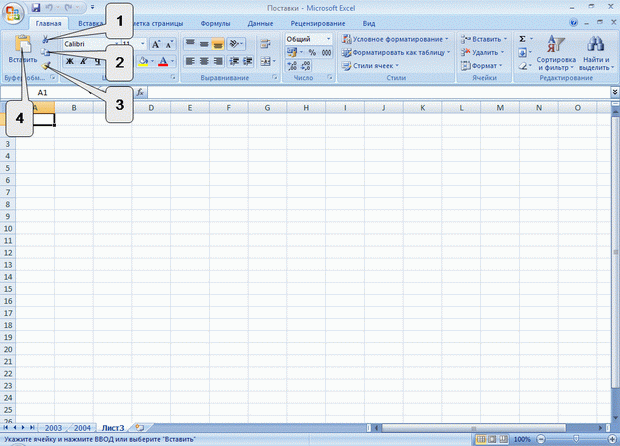Open the text orientation button
The width and height of the screenshot is (620, 446).
[x=236, y=44]
